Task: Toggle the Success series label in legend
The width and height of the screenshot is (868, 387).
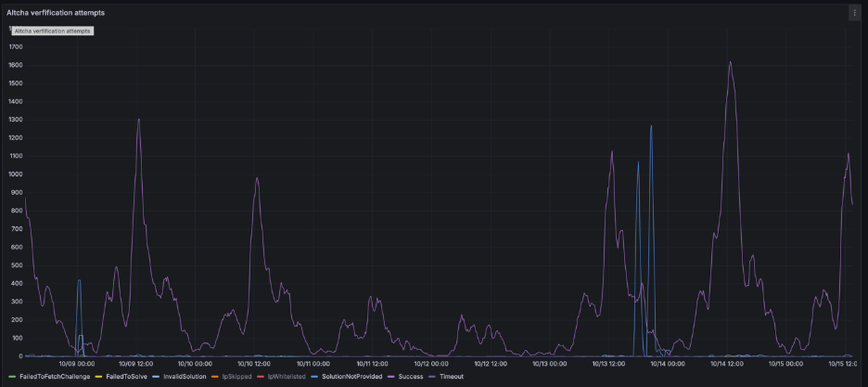Action: 411,376
